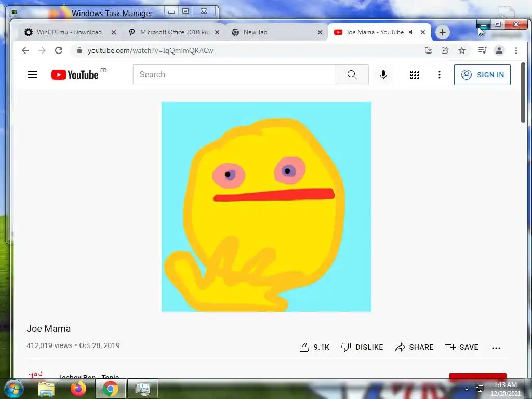532x399 pixels.
Task: Close the Joe Mama YouTube tab
Action: [x=423, y=32]
